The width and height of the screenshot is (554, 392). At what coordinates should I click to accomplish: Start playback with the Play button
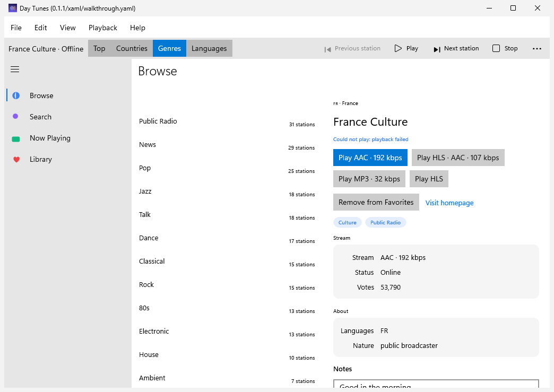click(406, 48)
